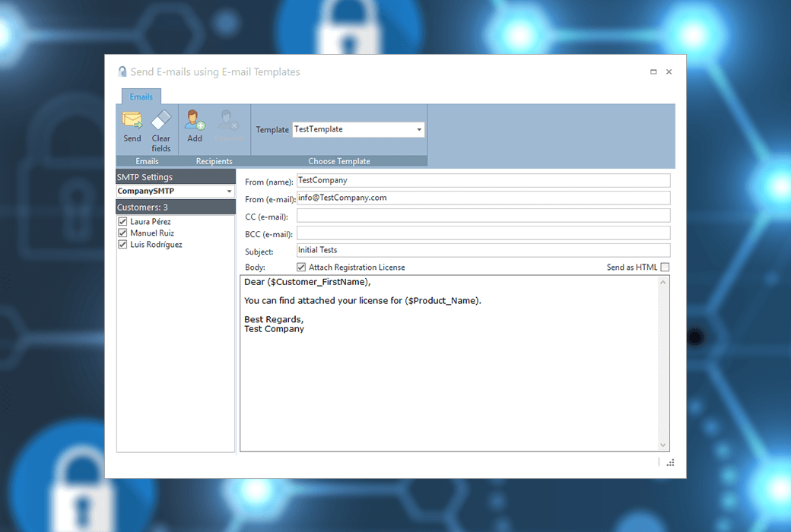
Task: Click in the From (name) field
Action: point(483,181)
